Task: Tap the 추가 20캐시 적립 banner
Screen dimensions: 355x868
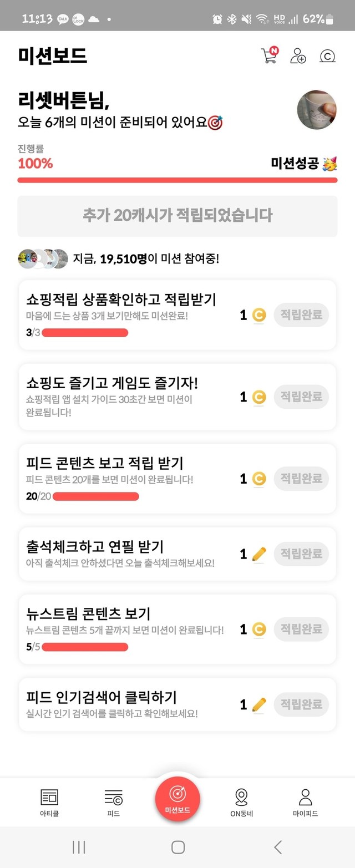Action: pyautogui.click(x=177, y=216)
